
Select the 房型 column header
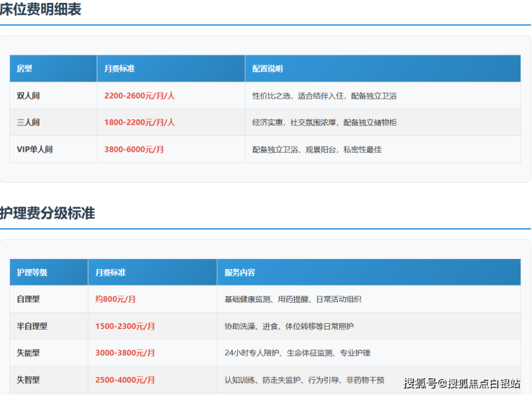coord(25,69)
